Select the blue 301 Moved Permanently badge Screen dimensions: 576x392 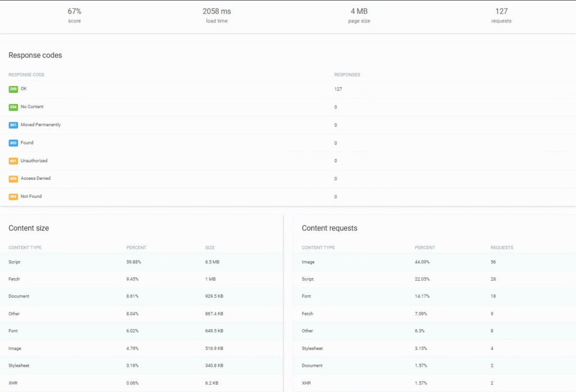tap(13, 125)
